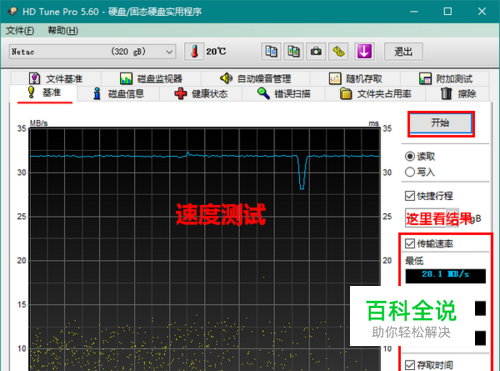This screenshot has height=371, width=500.
Task: Click the 退出 exit button
Action: [x=403, y=52]
